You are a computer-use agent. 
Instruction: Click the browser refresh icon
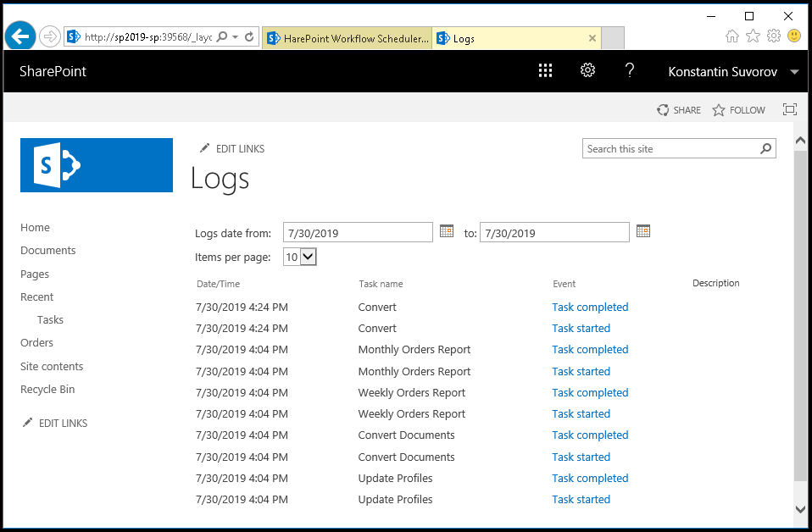pos(249,36)
